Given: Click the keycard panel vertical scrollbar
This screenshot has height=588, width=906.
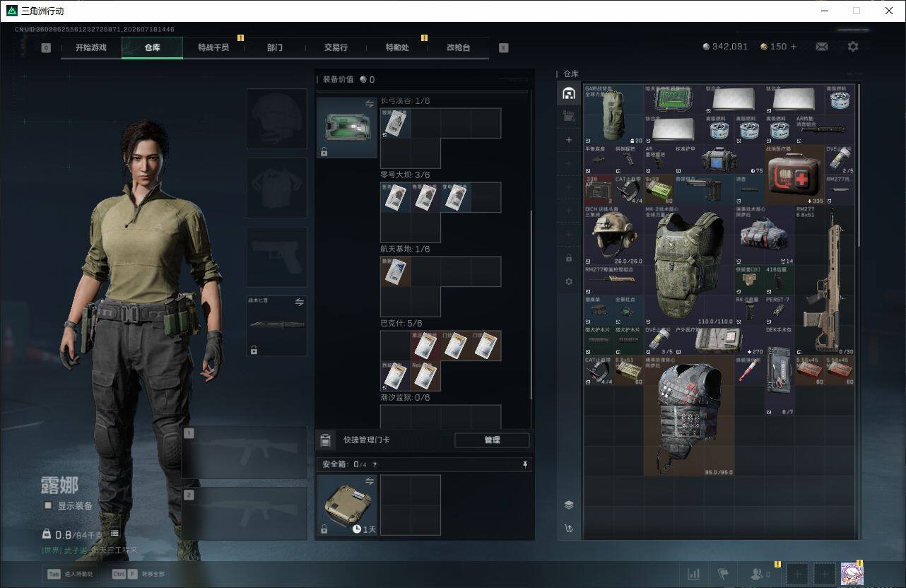Looking at the screenshot, I should click(531, 304).
